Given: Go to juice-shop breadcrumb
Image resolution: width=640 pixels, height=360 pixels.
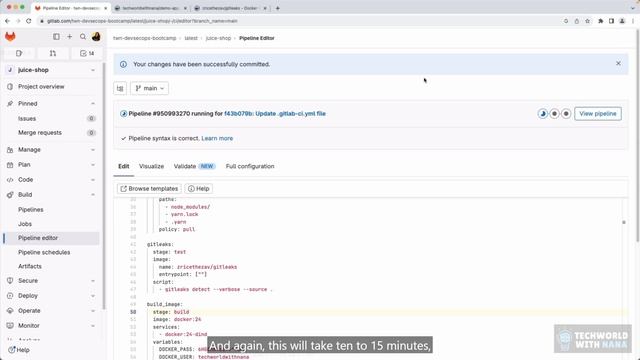Looking at the screenshot, I should (218, 38).
